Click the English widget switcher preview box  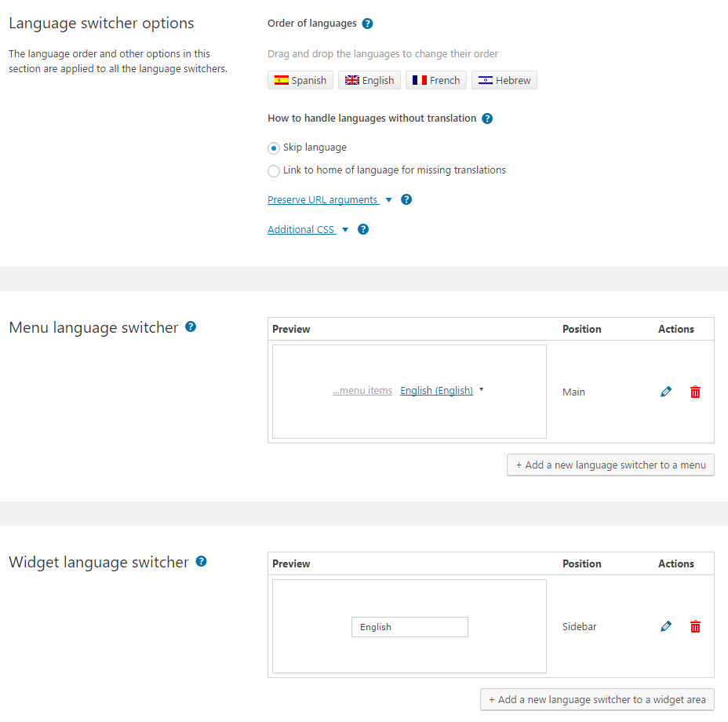click(x=409, y=627)
